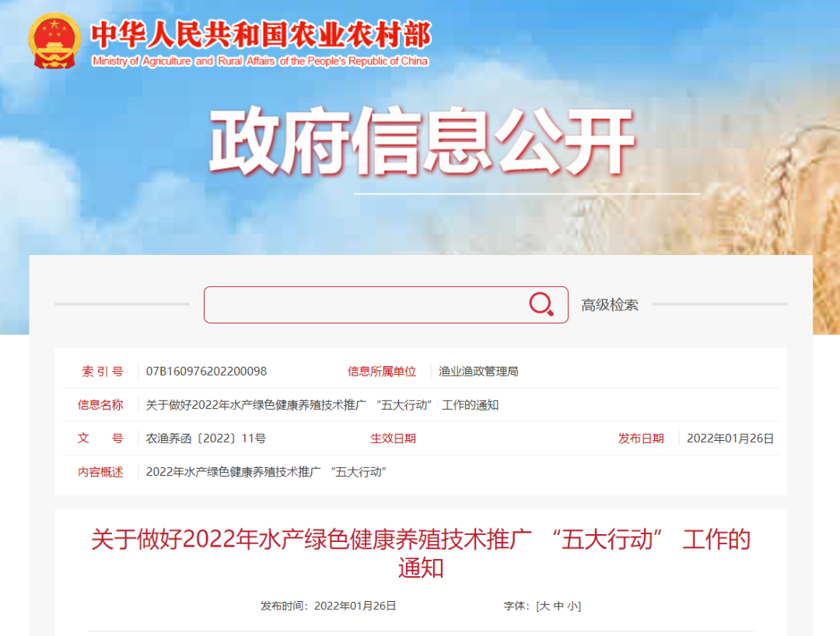
Task: Select the 大 large font size option
Action: pyautogui.click(x=544, y=606)
